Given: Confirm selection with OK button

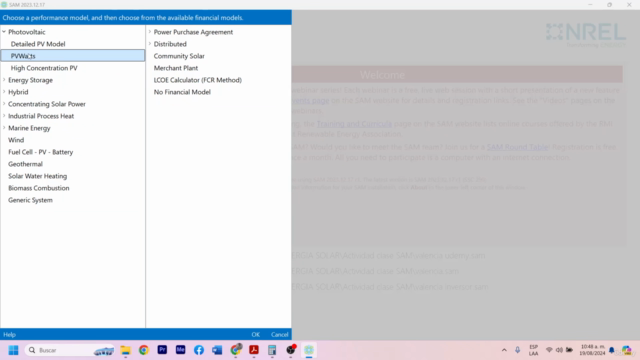Looking at the screenshot, I should click(256, 334).
